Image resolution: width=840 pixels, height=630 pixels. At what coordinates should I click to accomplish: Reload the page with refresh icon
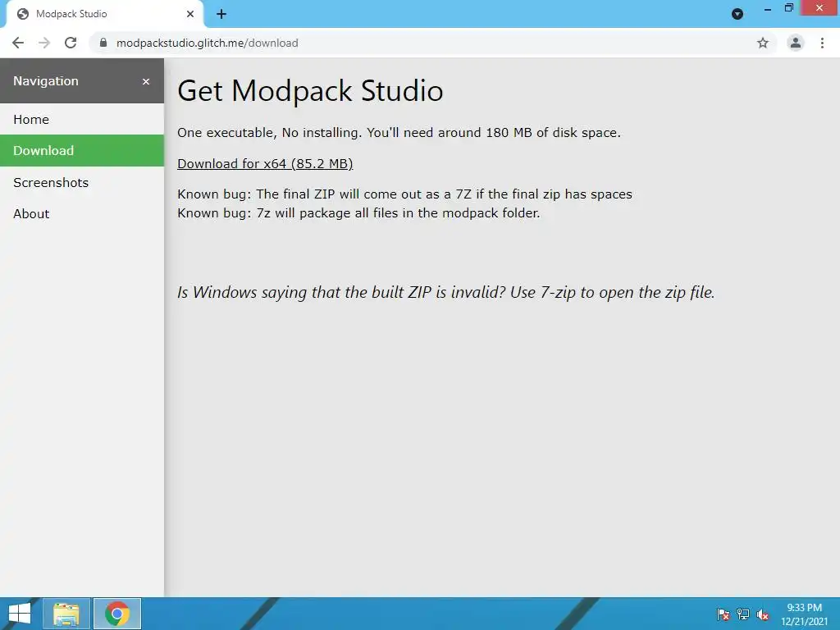pos(71,43)
